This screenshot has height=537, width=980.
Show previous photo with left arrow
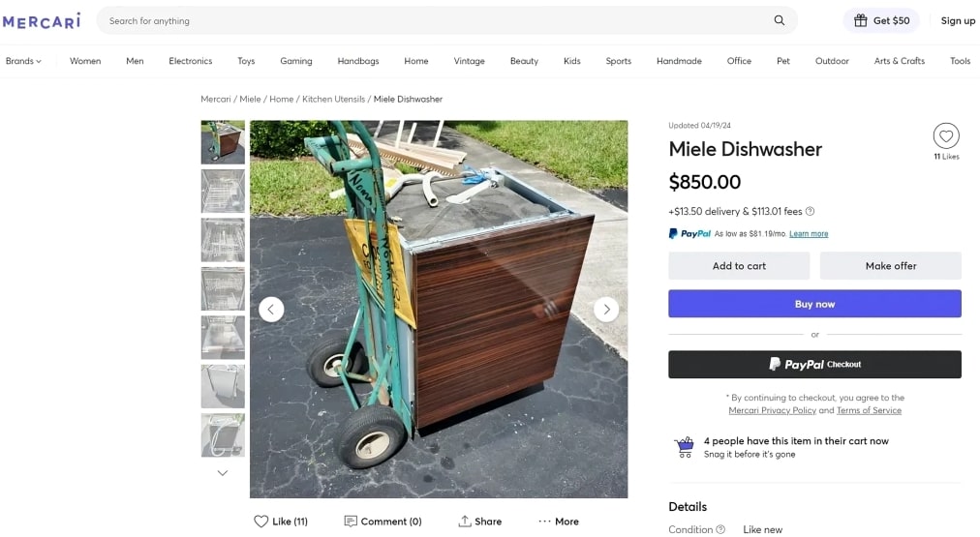coord(271,310)
